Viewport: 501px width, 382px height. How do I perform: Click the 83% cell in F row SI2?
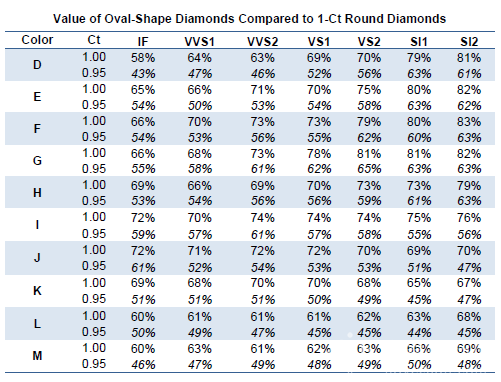[x=469, y=122]
